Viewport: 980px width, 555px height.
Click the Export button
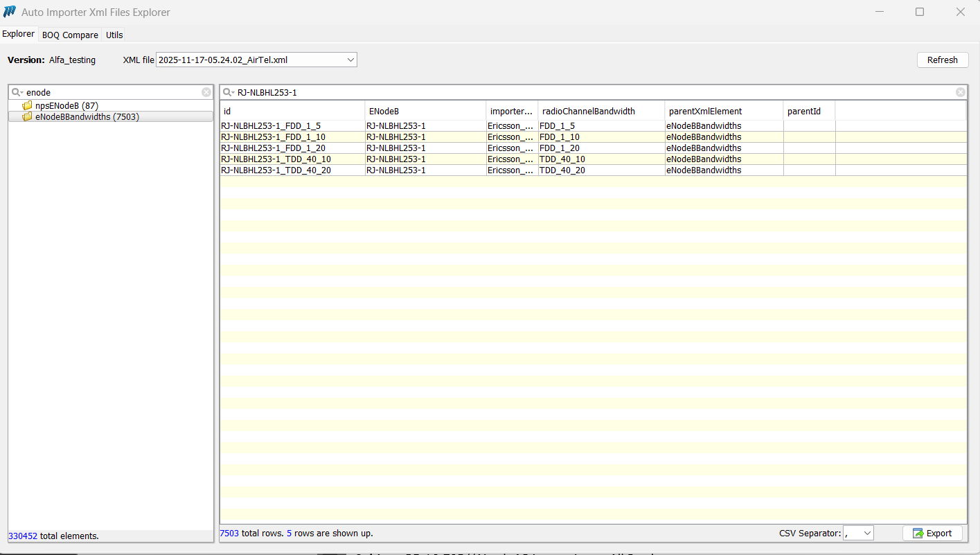[932, 533]
